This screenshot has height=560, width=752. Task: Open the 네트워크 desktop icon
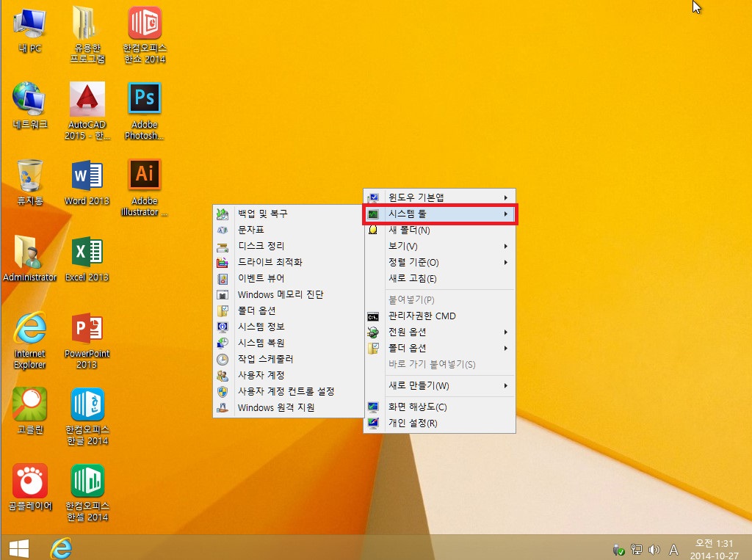(29, 106)
